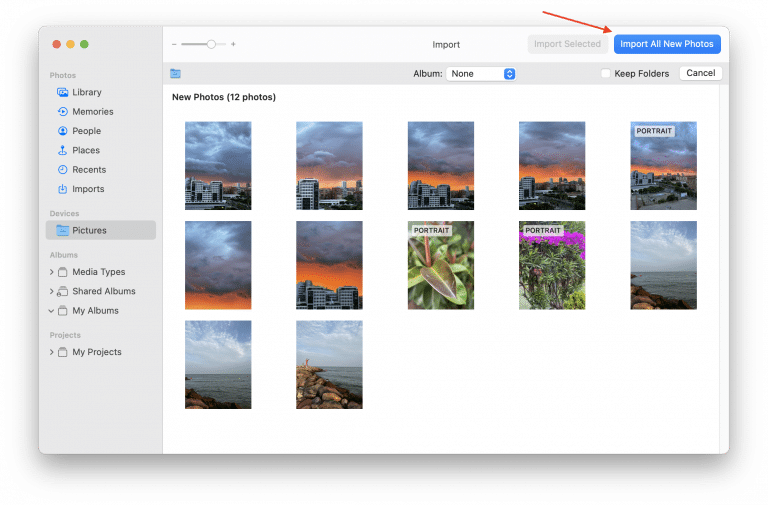The height and width of the screenshot is (505, 768).
Task: Open the Album None dropdown
Action: click(480, 73)
